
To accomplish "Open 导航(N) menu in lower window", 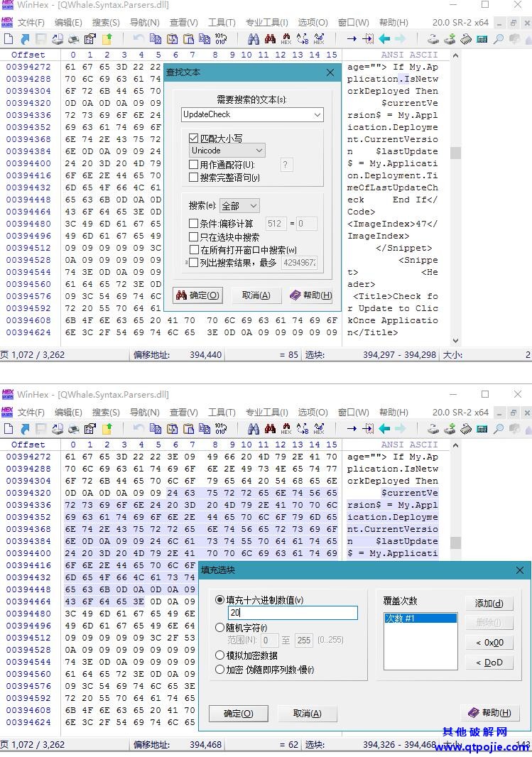I will coord(145,413).
